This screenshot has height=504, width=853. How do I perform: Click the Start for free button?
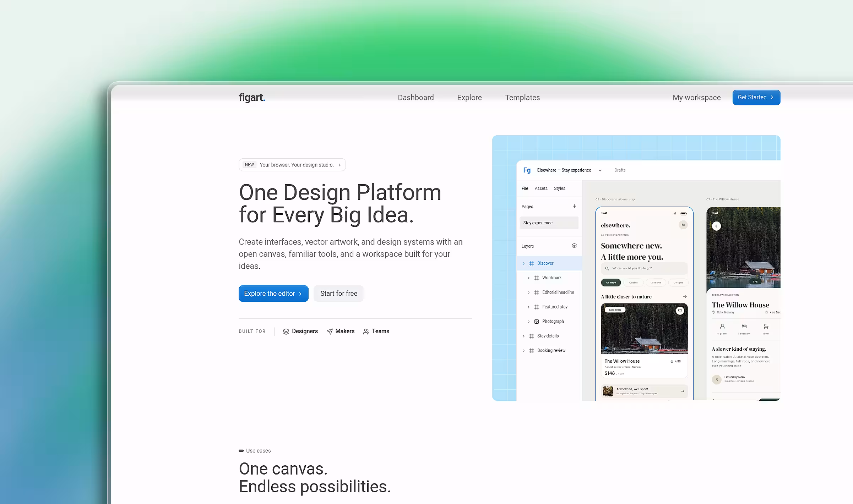(x=338, y=294)
